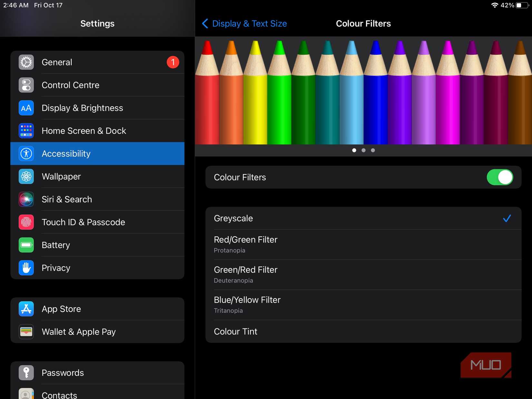Screen dimensions: 532x399
Task: Select the Accessibility icon
Action: [x=26, y=153]
